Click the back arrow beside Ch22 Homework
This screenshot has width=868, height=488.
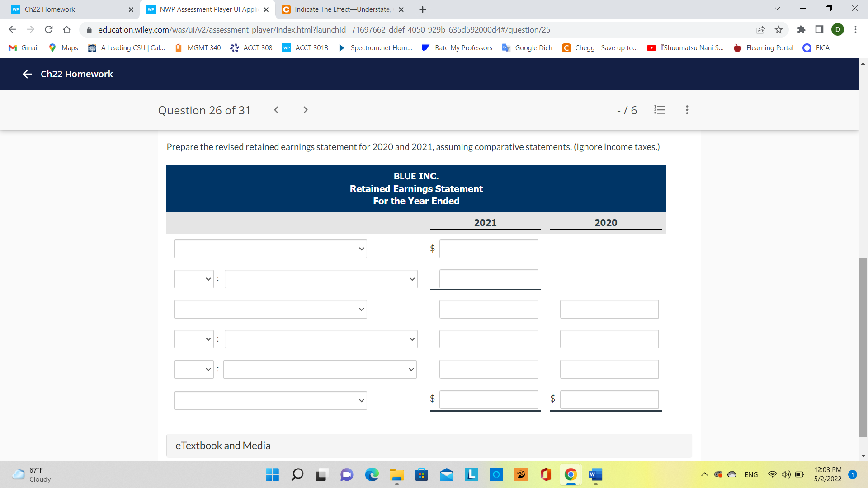click(x=27, y=74)
